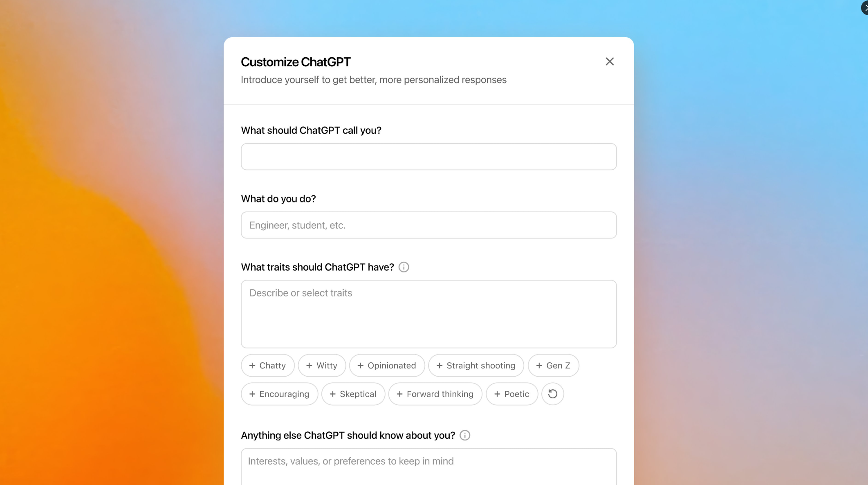Click the Opinionated trait add icon
This screenshot has width=868, height=485.
[x=359, y=365]
